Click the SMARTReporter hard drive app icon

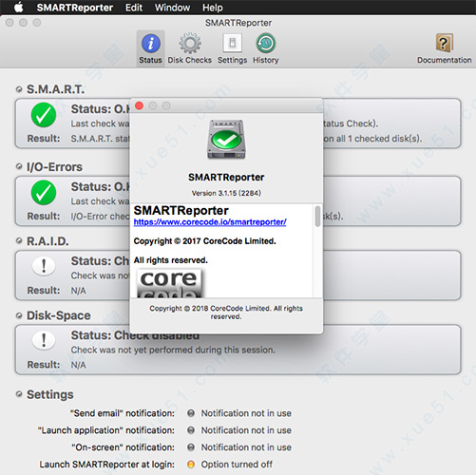(226, 140)
